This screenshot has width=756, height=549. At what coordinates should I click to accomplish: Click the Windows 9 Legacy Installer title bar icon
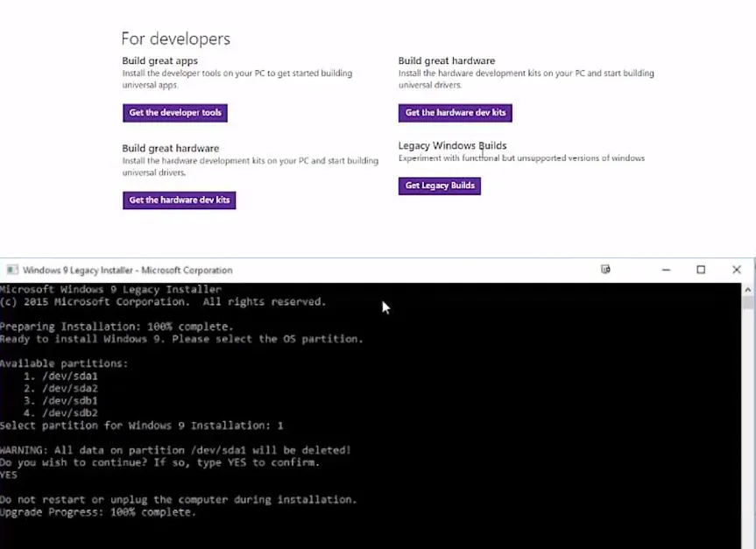tap(14, 270)
